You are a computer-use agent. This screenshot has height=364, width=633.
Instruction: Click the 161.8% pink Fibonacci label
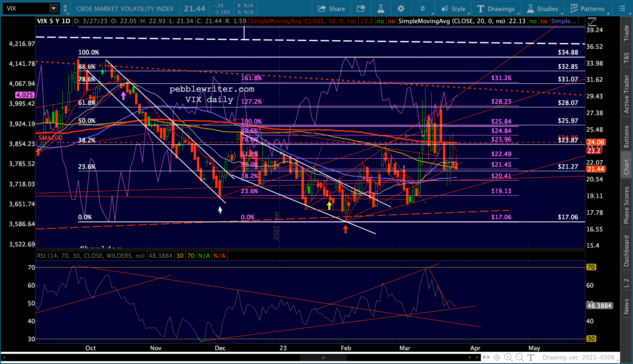pyautogui.click(x=251, y=78)
